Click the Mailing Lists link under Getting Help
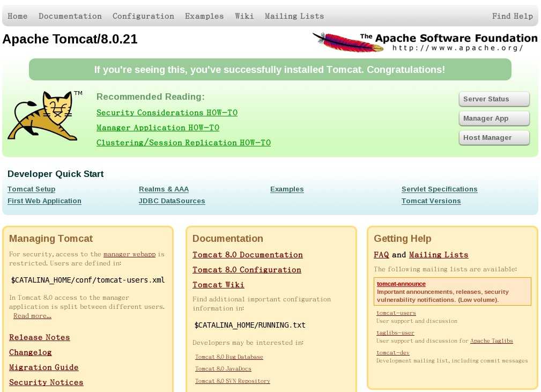The height and width of the screenshot is (392, 541). click(x=439, y=255)
